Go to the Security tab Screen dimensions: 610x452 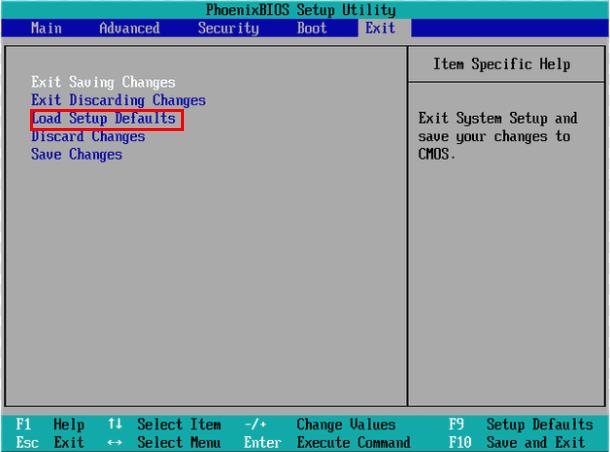pyautogui.click(x=228, y=28)
